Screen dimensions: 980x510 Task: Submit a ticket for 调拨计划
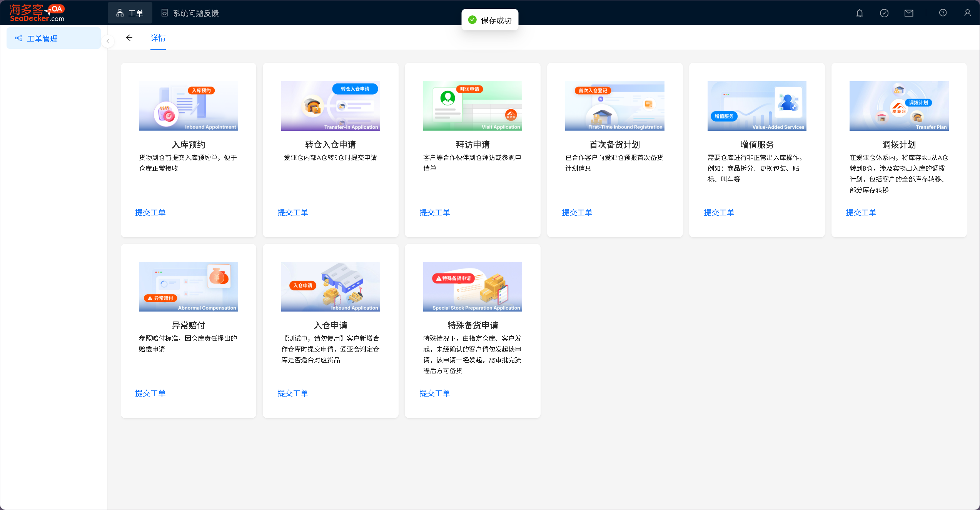pyautogui.click(x=861, y=212)
